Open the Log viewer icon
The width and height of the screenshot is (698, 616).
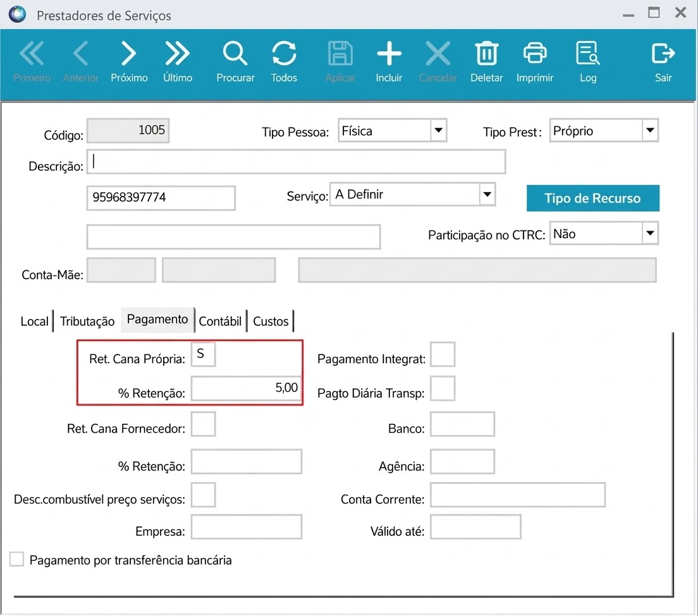point(587,61)
